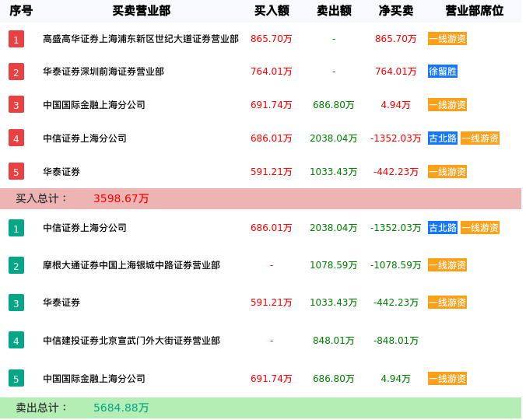Click 一线游资 tag on 高盛高华证券 row
The width and height of the screenshot is (526, 420).
pos(447,39)
